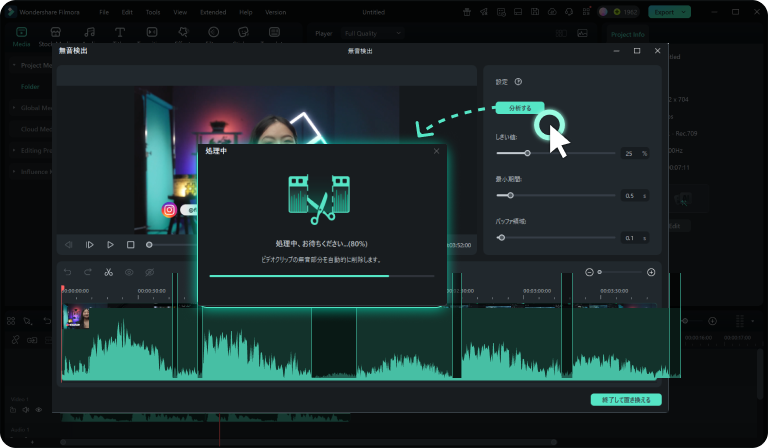Switch to the Project Info tab
Viewport: 768px width, 448px height.
627,34
